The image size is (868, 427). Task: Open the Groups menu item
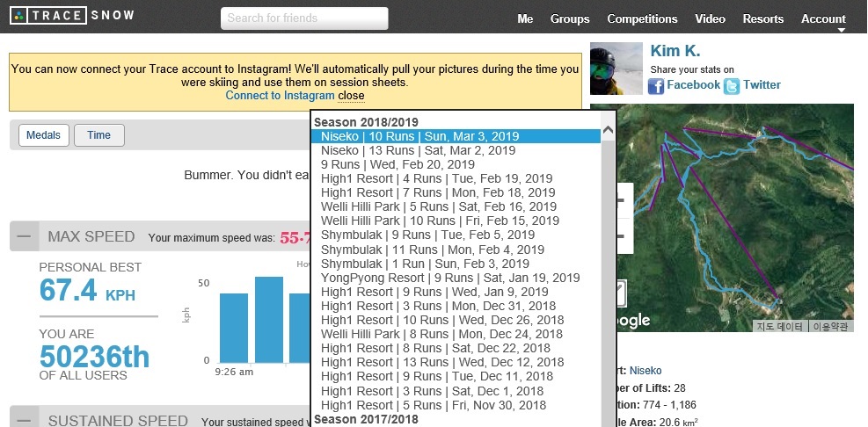570,18
